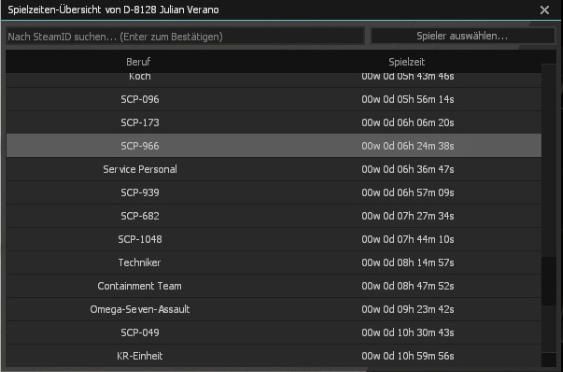
Task: Sort table by Spielzeit column header
Action: (406, 62)
